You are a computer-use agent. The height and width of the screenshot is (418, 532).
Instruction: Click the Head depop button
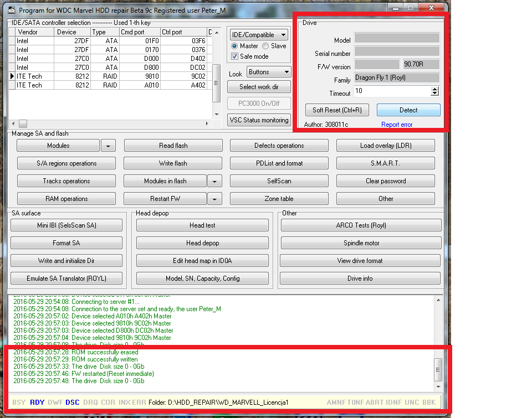point(203,243)
